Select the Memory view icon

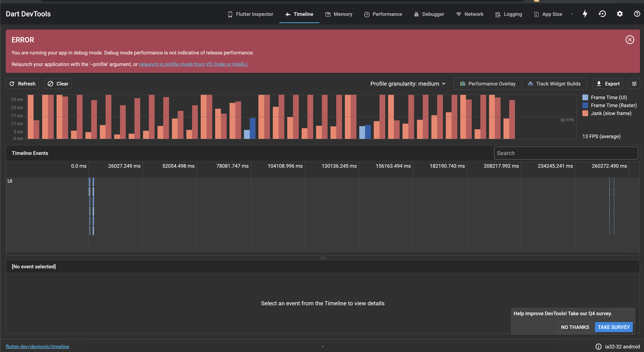[328, 14]
